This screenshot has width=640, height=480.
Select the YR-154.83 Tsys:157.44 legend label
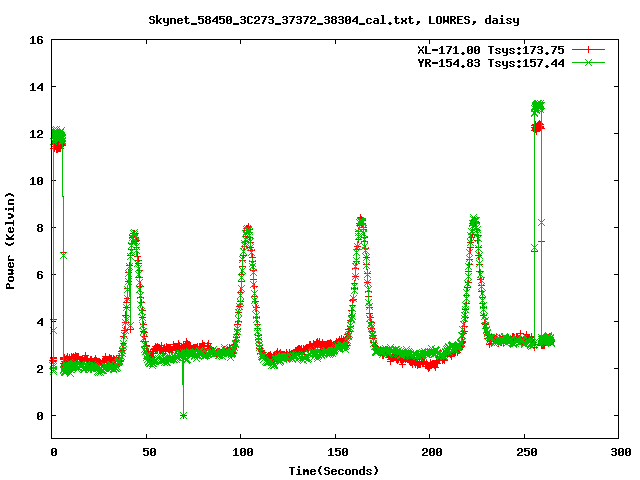tap(491, 63)
